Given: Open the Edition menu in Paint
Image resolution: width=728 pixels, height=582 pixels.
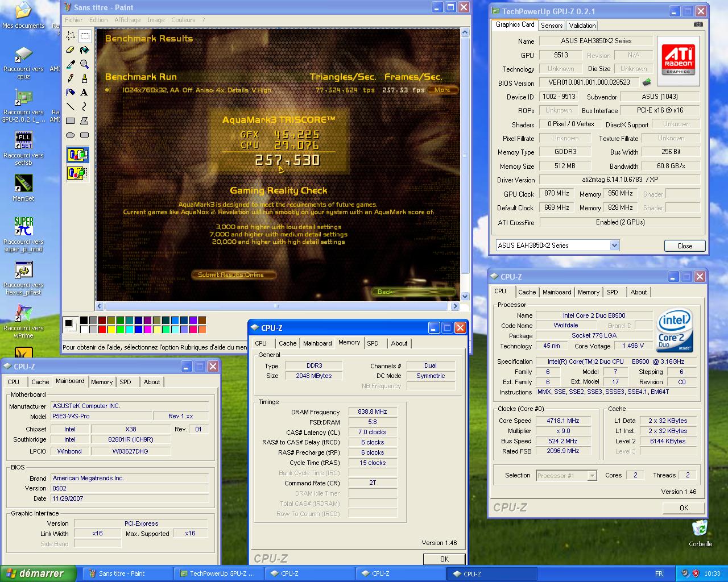Looking at the screenshot, I should tap(98, 20).
